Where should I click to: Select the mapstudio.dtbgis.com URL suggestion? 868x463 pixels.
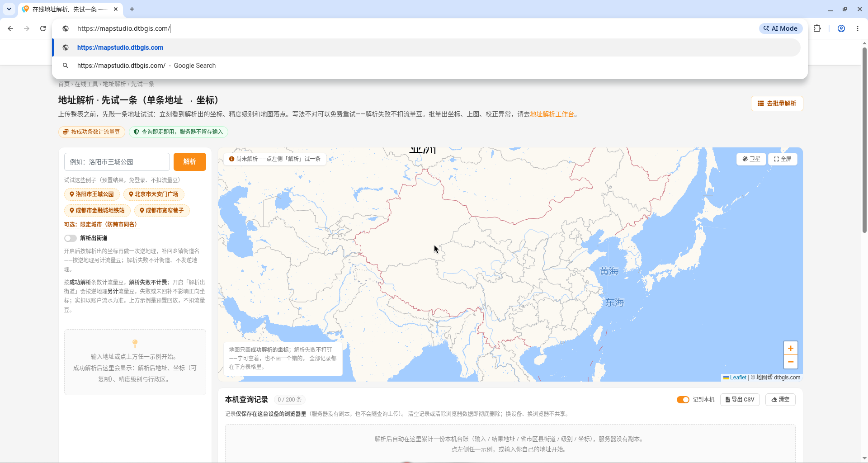click(426, 47)
